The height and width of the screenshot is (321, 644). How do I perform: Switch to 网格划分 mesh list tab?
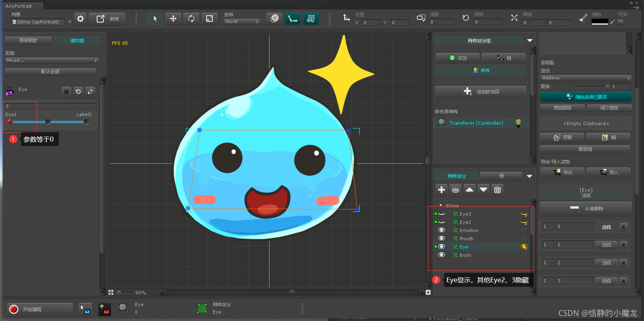click(457, 176)
